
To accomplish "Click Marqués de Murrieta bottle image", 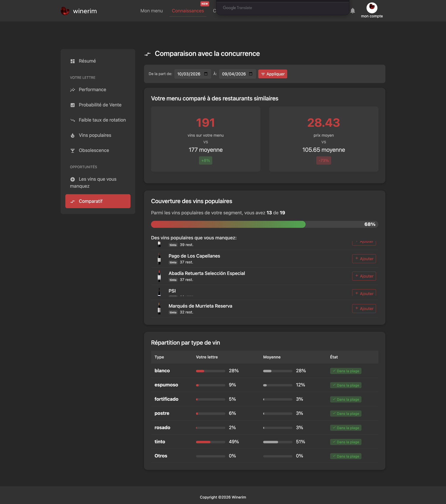I will tap(159, 309).
